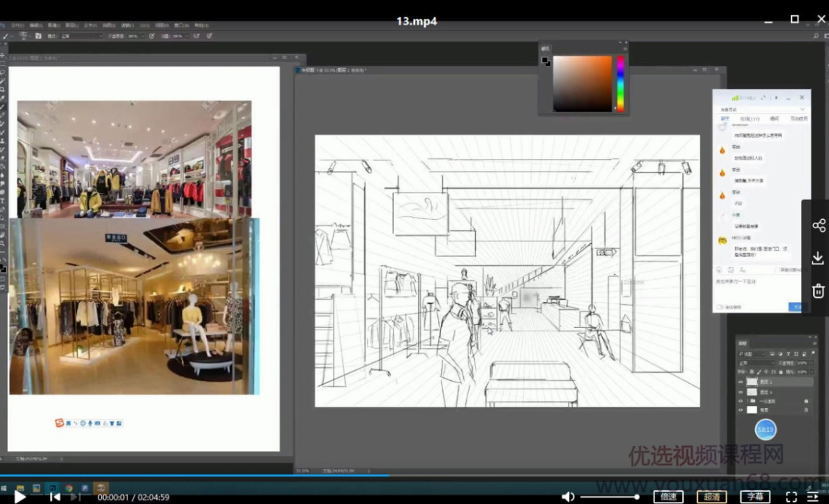Mute audio with the speaker icon
Image resolution: width=829 pixels, height=504 pixels.
[568, 495]
